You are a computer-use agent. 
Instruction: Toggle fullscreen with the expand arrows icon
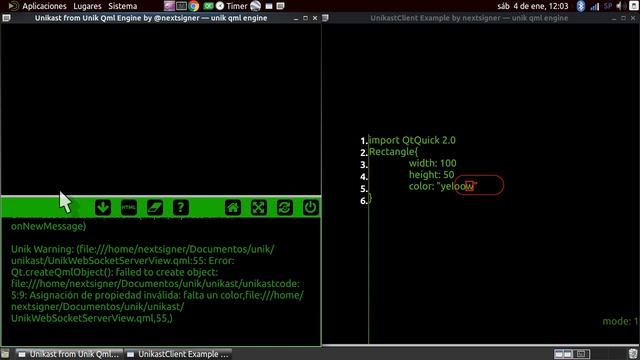[258, 207]
